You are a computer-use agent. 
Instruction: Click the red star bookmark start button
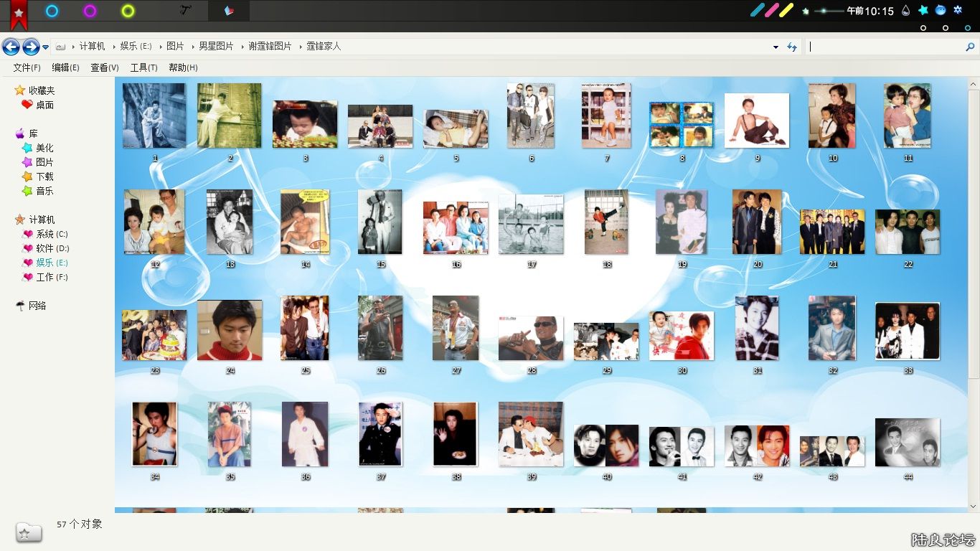point(19,13)
